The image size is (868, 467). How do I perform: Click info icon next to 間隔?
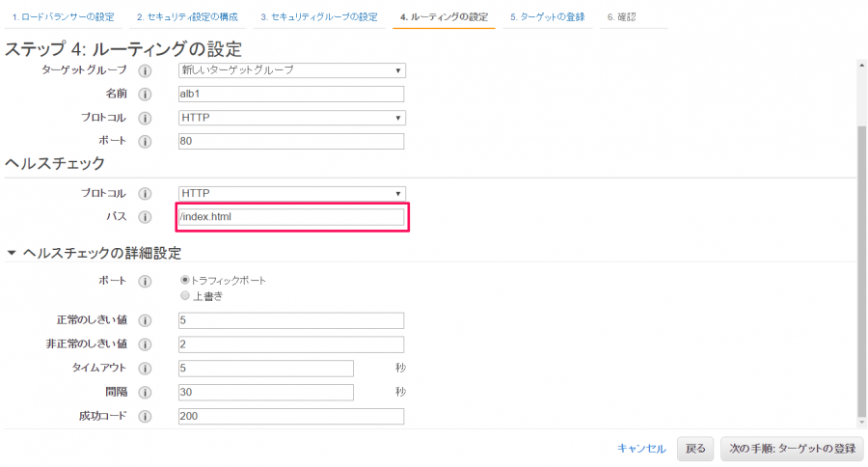coord(145,393)
